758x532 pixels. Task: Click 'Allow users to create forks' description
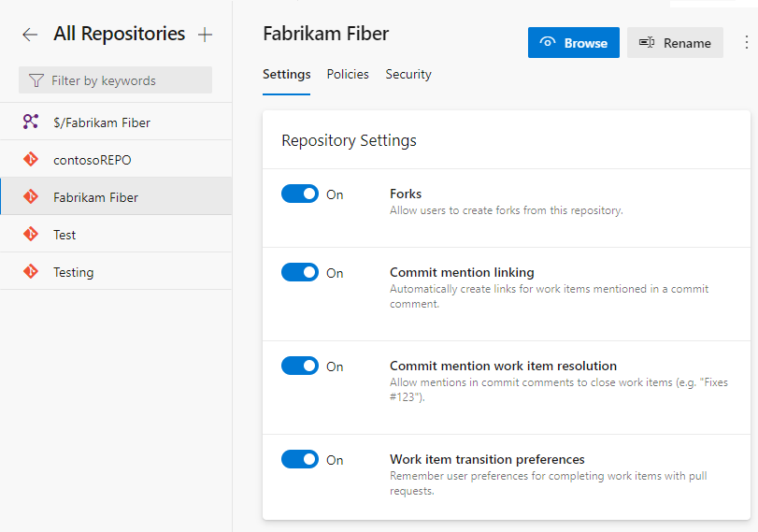507,211
